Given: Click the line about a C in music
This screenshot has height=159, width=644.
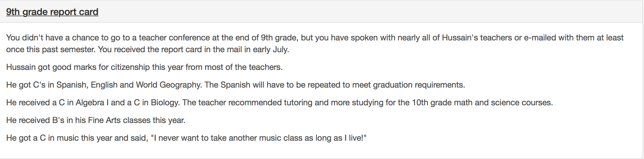Looking at the screenshot, I should [x=186, y=138].
